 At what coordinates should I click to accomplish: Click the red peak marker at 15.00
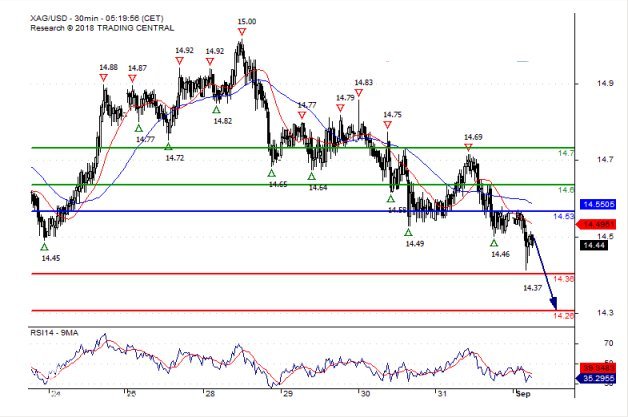(241, 32)
